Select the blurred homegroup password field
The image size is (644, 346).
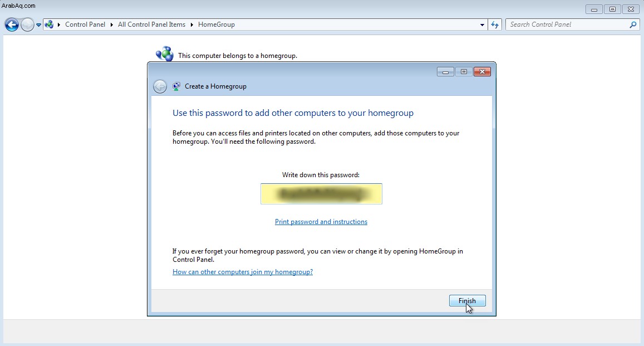(x=321, y=194)
